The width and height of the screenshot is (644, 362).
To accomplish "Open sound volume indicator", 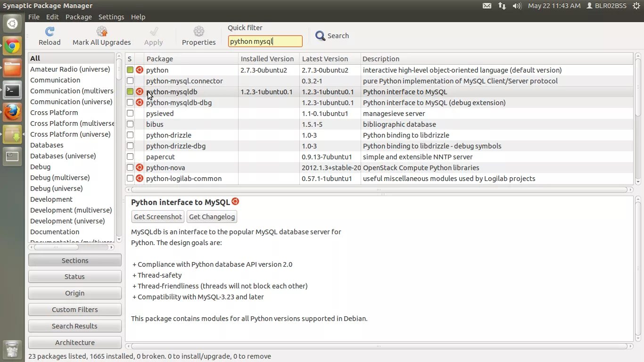I will 517,6.
